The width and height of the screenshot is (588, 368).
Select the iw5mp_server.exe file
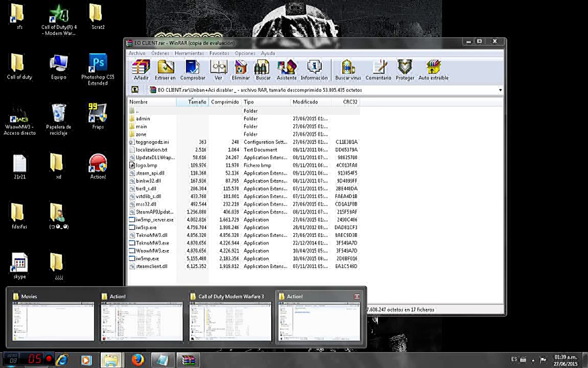(x=244, y=220)
